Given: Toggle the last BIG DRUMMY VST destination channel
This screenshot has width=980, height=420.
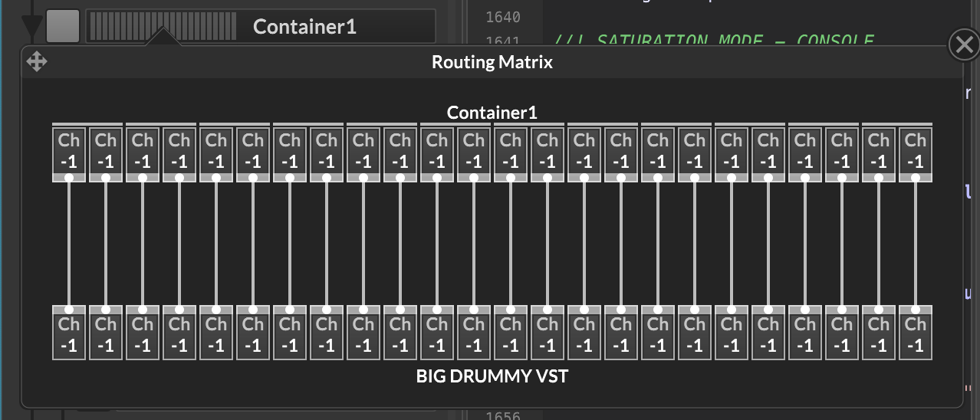Looking at the screenshot, I should [915, 334].
